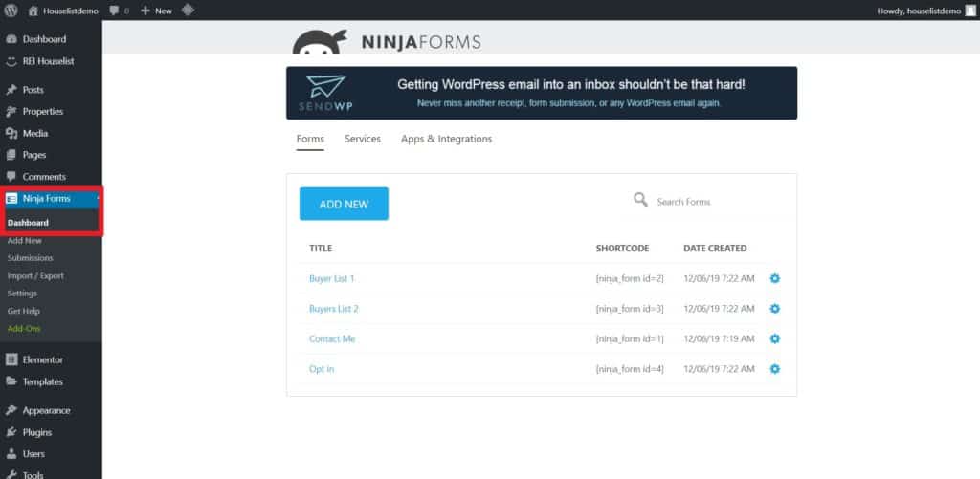
Task: Click the Templates folder icon in sidebar
Action: pos(11,381)
